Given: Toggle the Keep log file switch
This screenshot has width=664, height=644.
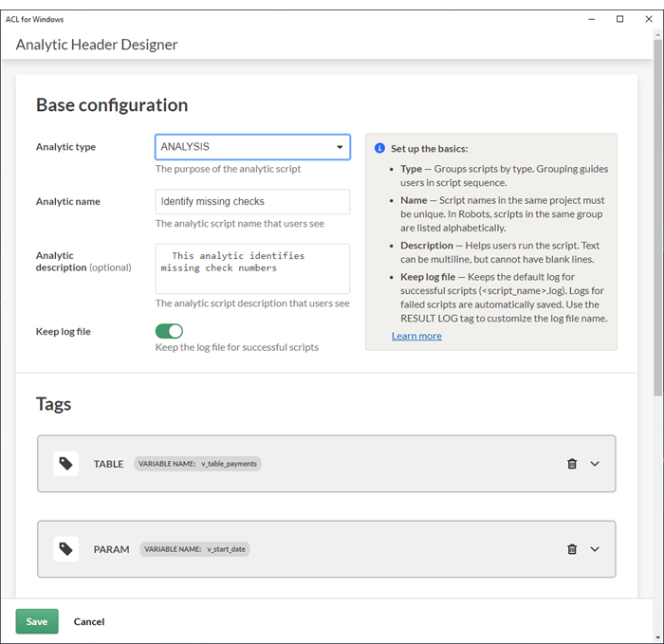Looking at the screenshot, I should (169, 331).
